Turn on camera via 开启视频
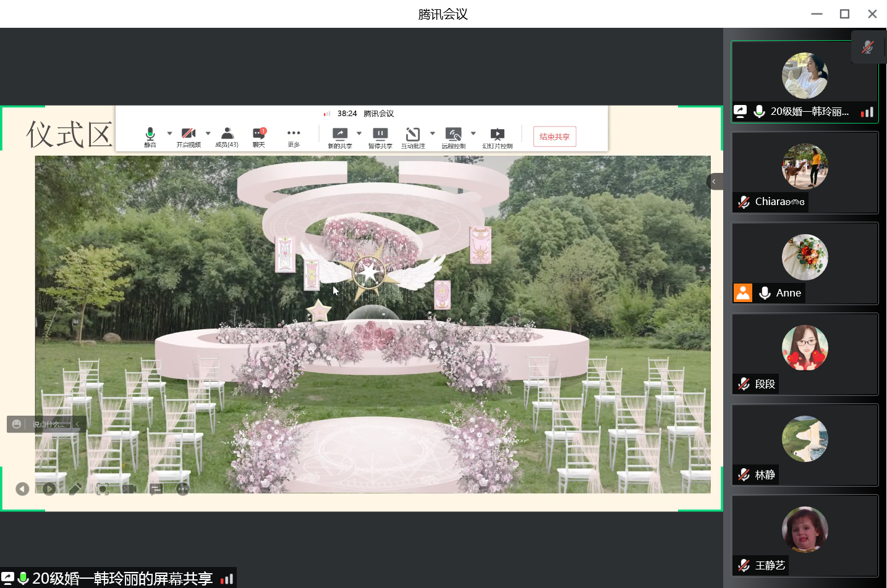 (x=189, y=136)
